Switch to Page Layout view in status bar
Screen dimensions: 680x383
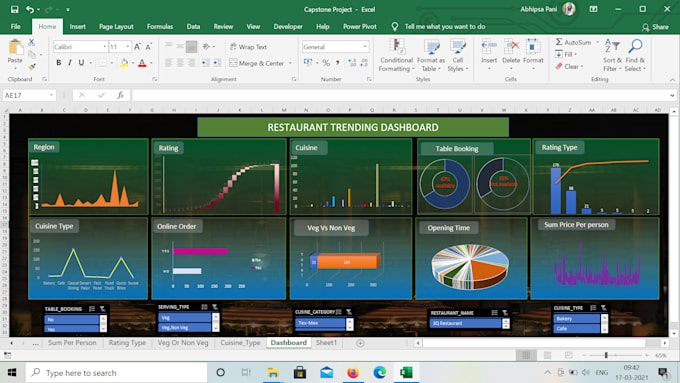point(547,355)
